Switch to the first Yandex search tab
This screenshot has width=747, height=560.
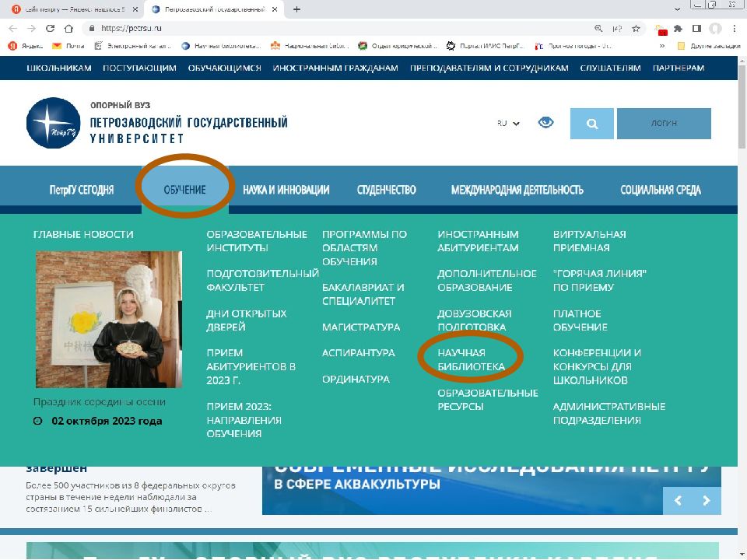point(70,9)
